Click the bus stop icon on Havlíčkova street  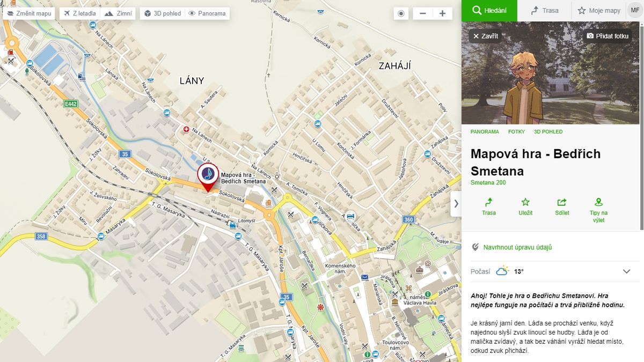pos(314,219)
